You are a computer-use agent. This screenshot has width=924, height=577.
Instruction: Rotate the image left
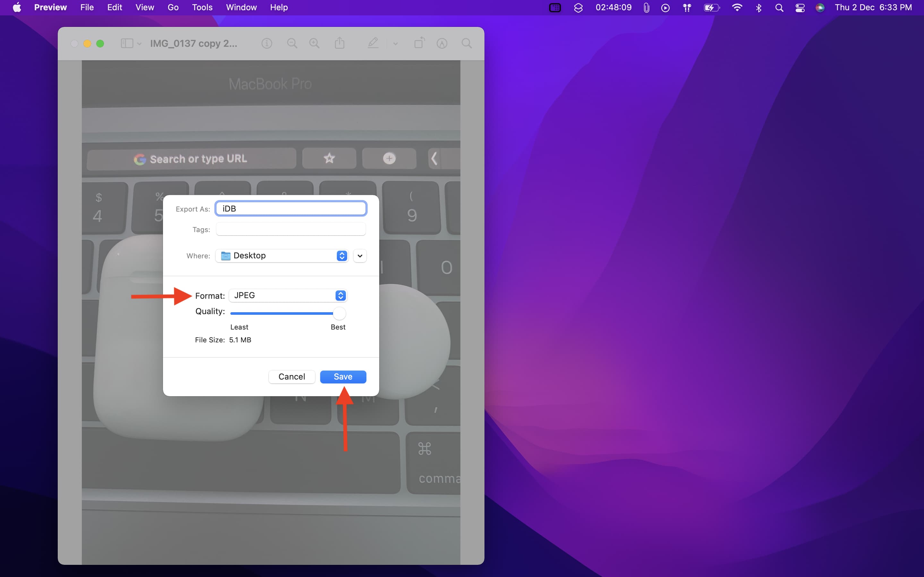[x=419, y=43]
